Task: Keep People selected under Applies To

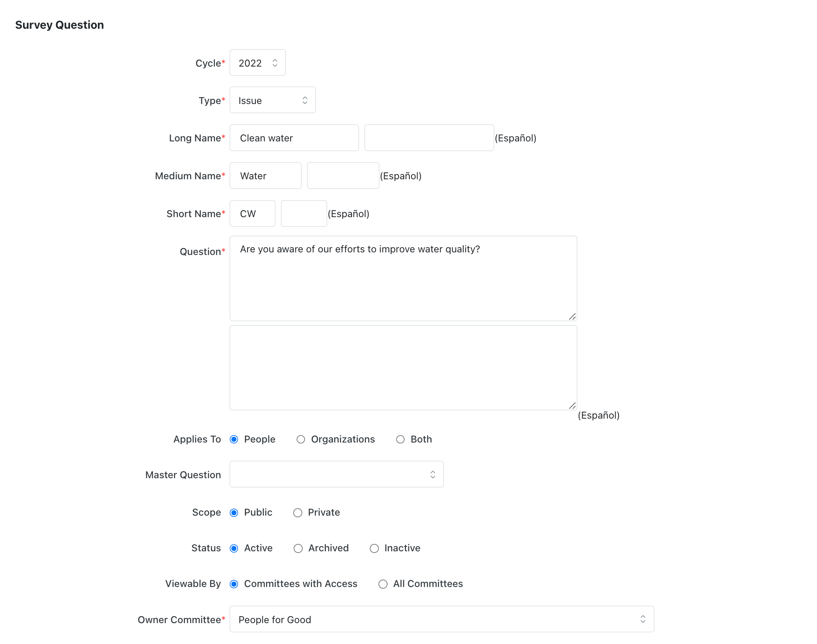Action: pos(234,439)
